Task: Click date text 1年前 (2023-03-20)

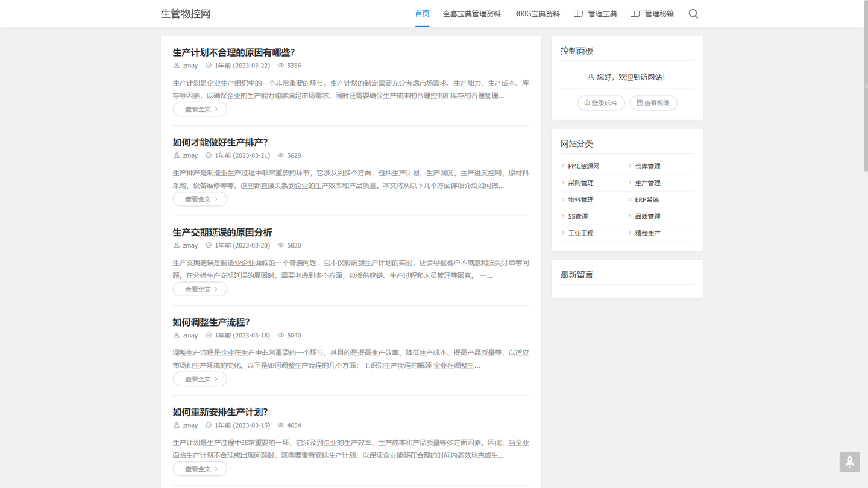Action: (x=242, y=245)
